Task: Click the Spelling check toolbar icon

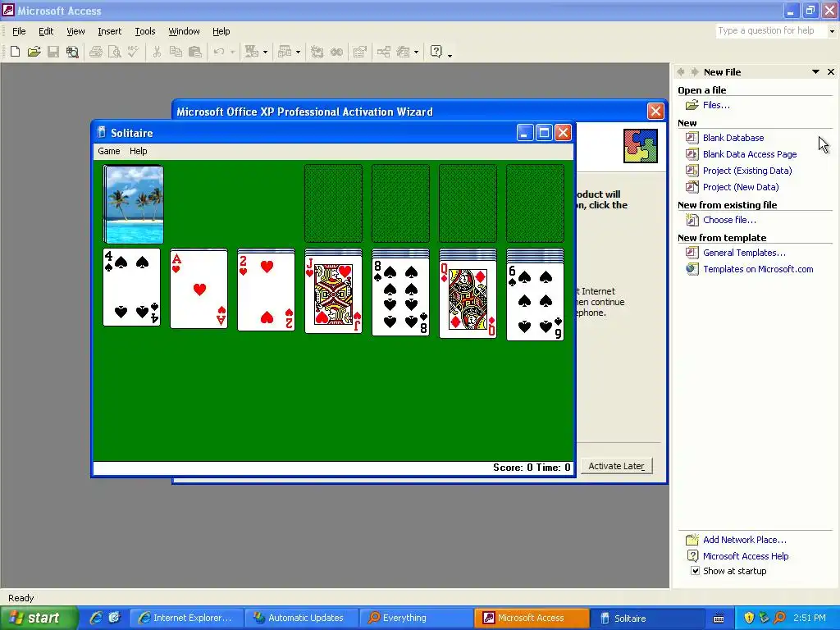Action: click(x=133, y=52)
